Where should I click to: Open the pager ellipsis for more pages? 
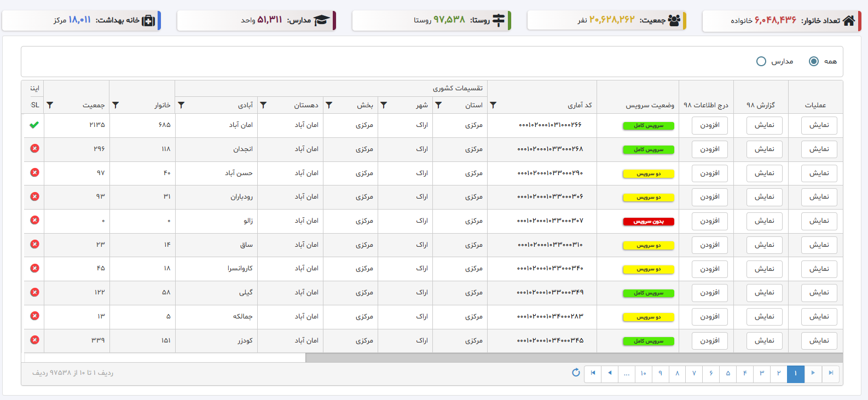point(627,373)
